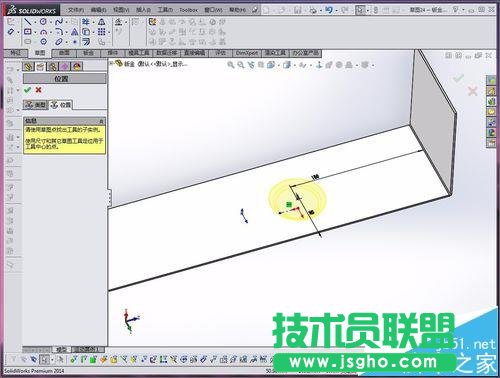This screenshot has width=500, height=378.
Task: Click the Print icon in top bar
Action: (313, 10)
